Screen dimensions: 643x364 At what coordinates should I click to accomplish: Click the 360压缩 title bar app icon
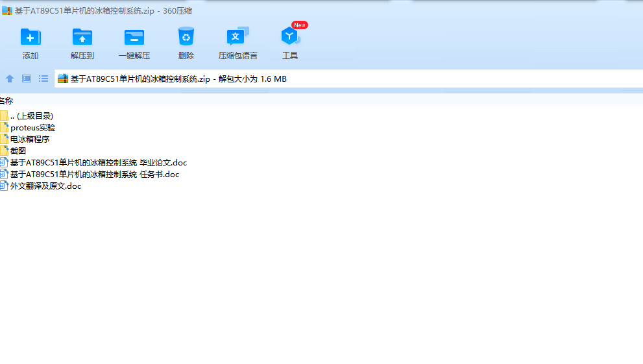pyautogui.click(x=7, y=10)
